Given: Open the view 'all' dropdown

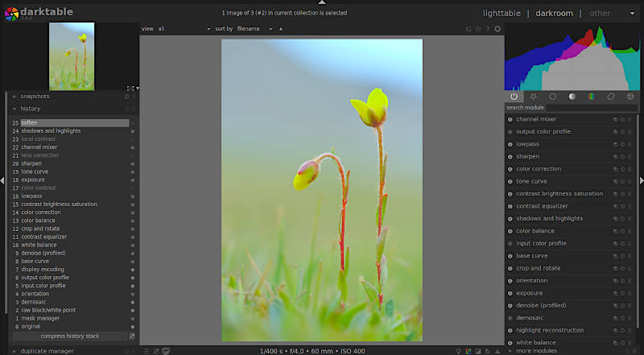Looking at the screenshot, I should [184, 29].
